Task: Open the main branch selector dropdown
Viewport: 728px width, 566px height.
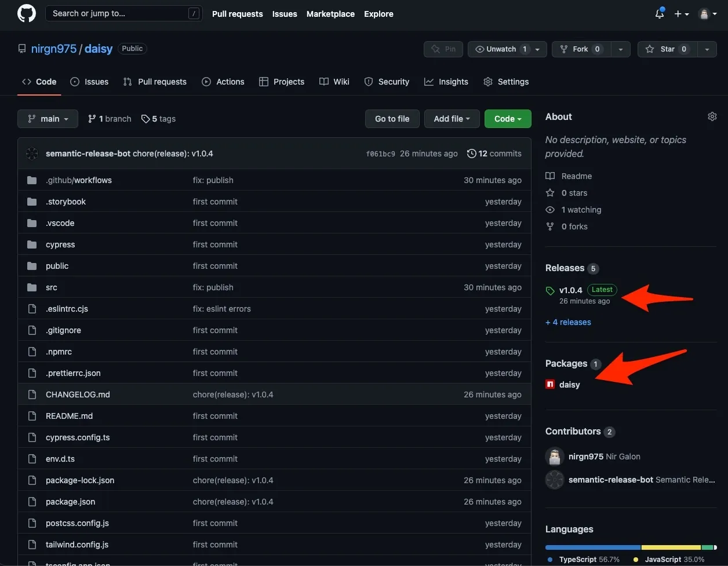Action: pyautogui.click(x=48, y=119)
